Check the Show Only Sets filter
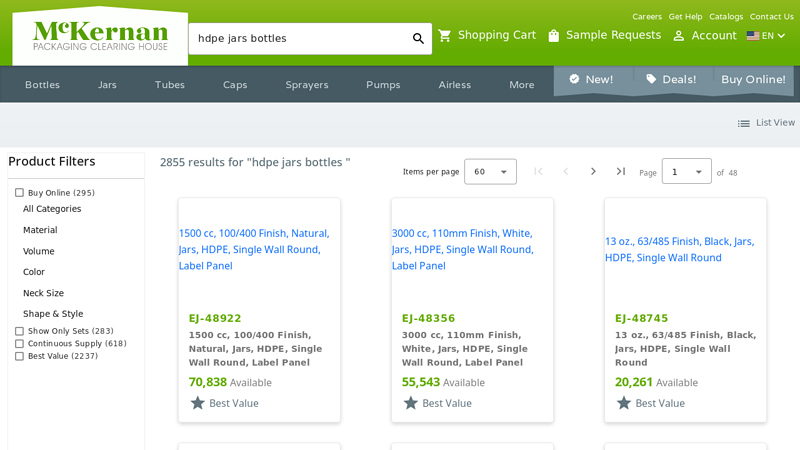Image resolution: width=800 pixels, height=450 pixels. (x=19, y=331)
